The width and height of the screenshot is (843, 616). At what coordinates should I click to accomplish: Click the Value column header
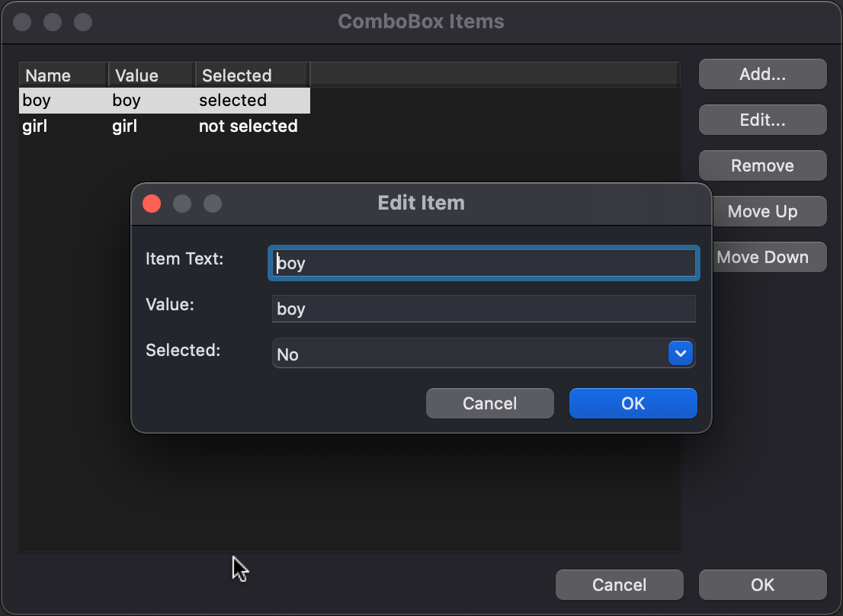coord(151,75)
